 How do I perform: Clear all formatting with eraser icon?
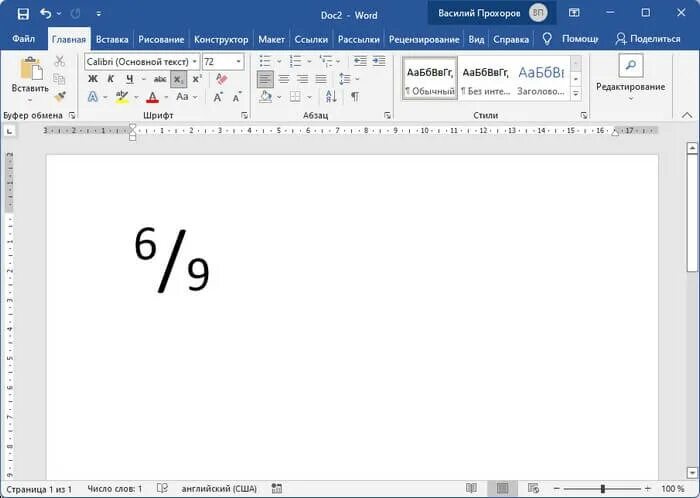(x=221, y=79)
